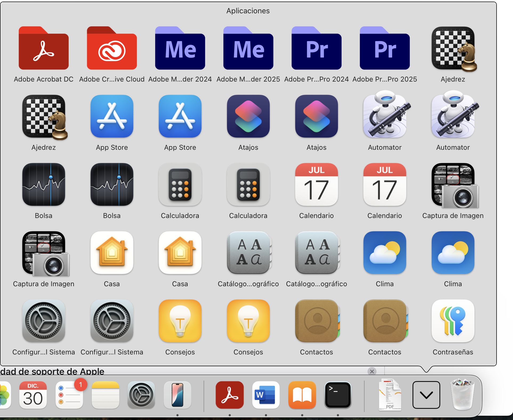Open the Contactos app
Screen dimensions: 513x420
click(x=317, y=321)
